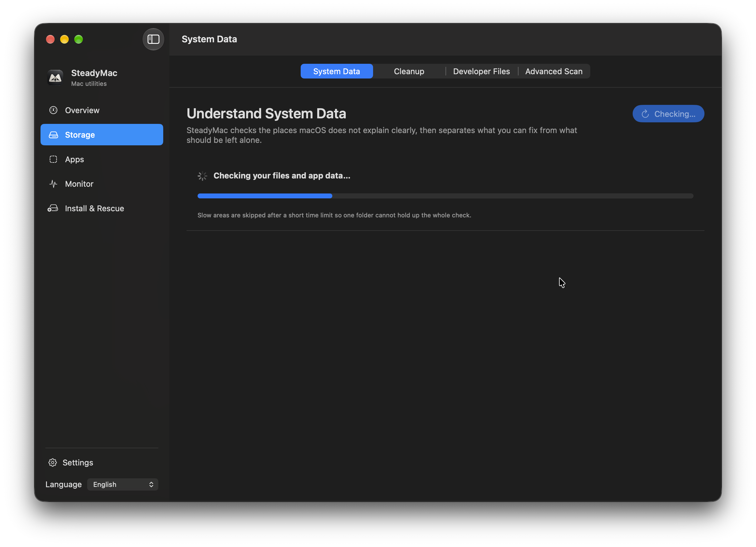
Task: Switch to the System Data tab
Action: pyautogui.click(x=337, y=71)
